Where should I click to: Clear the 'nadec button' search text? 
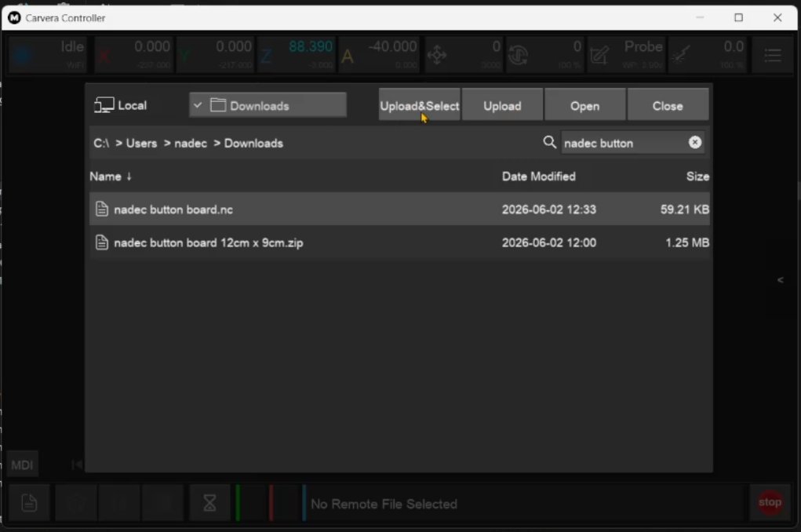pos(695,143)
